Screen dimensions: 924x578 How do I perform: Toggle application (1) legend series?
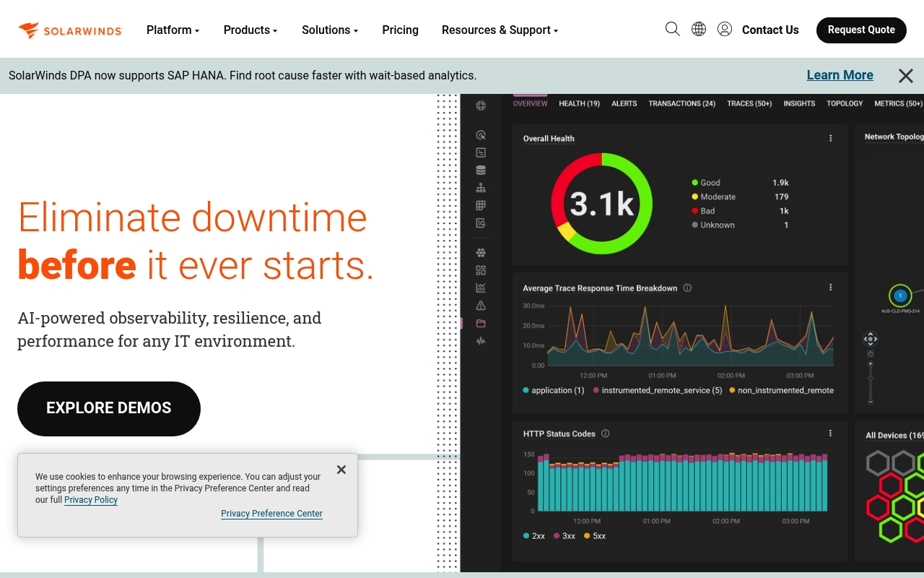554,390
